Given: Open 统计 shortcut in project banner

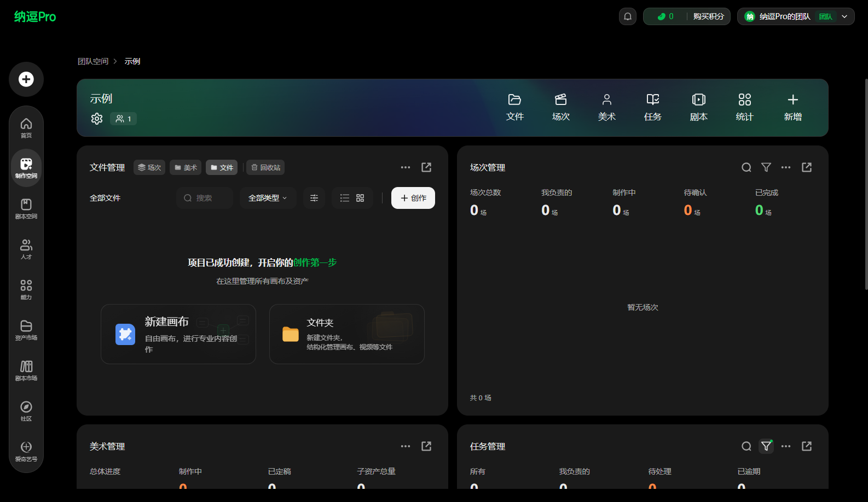Looking at the screenshot, I should point(745,107).
